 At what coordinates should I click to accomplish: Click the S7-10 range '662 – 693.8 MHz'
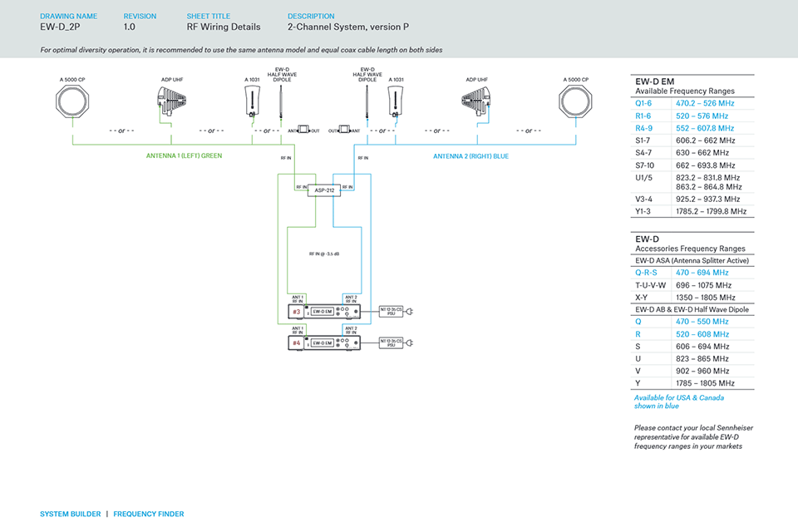click(706, 165)
